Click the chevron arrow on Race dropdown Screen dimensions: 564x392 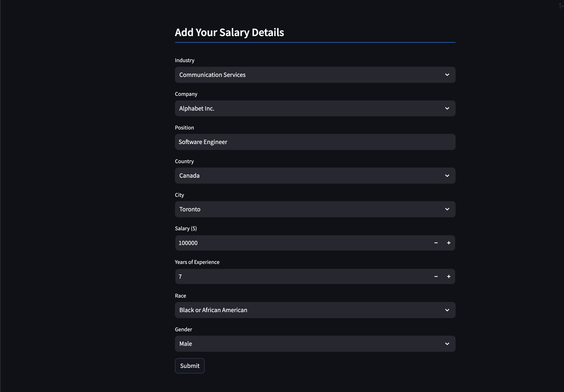447,310
